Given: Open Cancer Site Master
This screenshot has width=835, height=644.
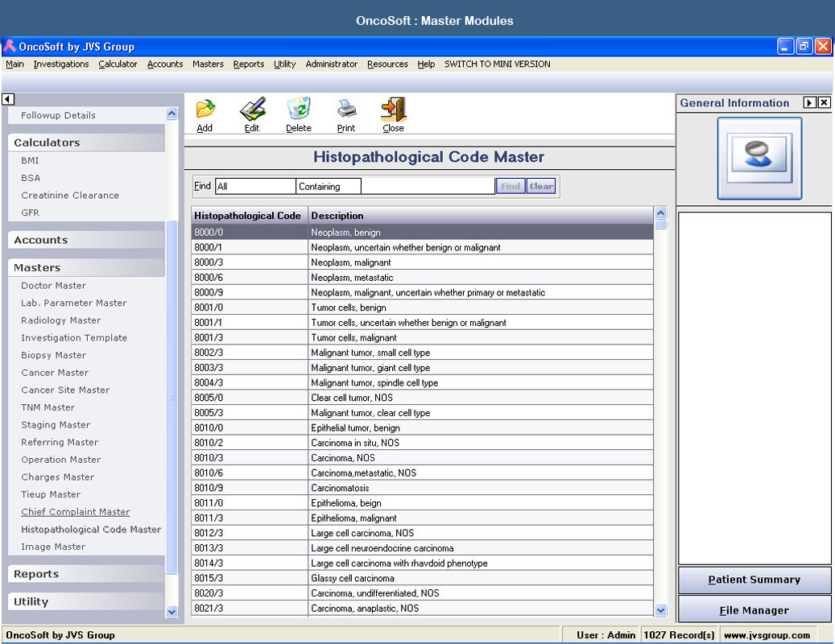Looking at the screenshot, I should click(65, 390).
